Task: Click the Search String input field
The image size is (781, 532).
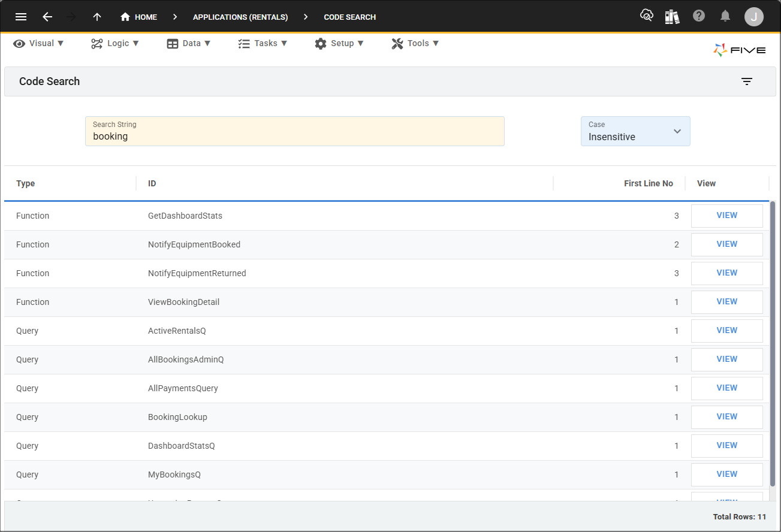Action: coord(295,131)
